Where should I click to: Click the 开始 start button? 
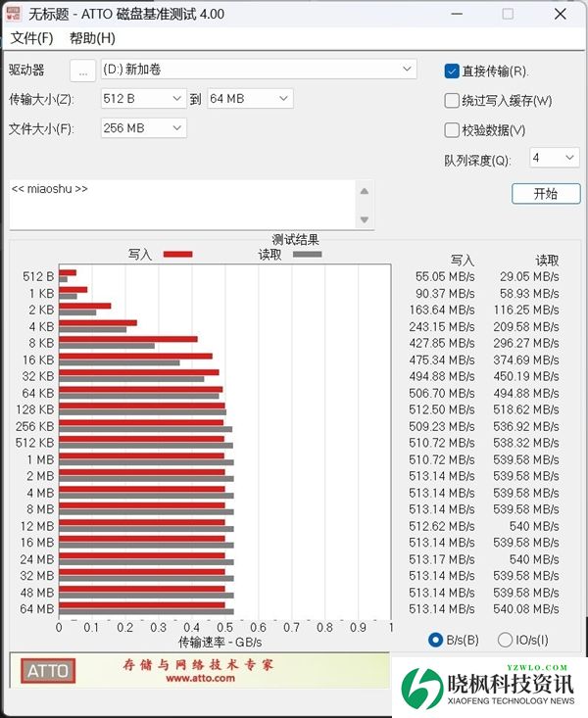point(546,194)
